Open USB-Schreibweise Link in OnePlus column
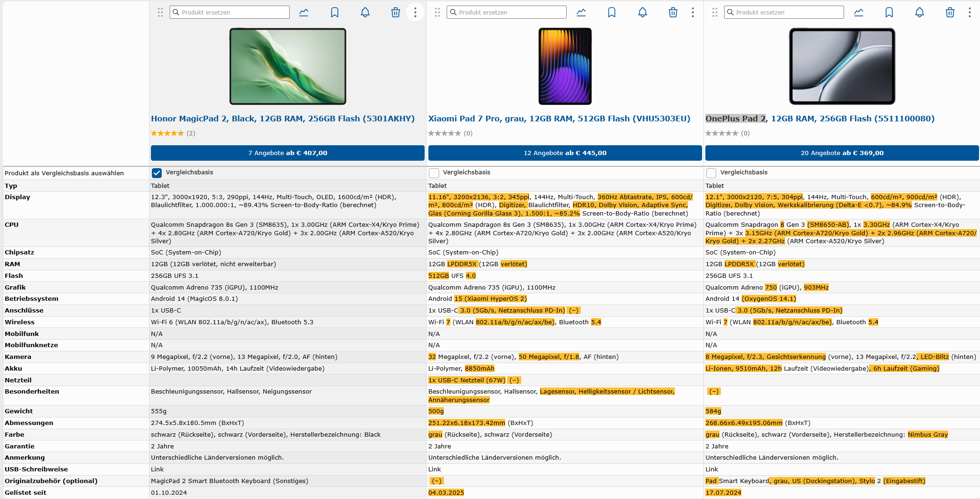The width and height of the screenshot is (980, 499). [x=712, y=469]
